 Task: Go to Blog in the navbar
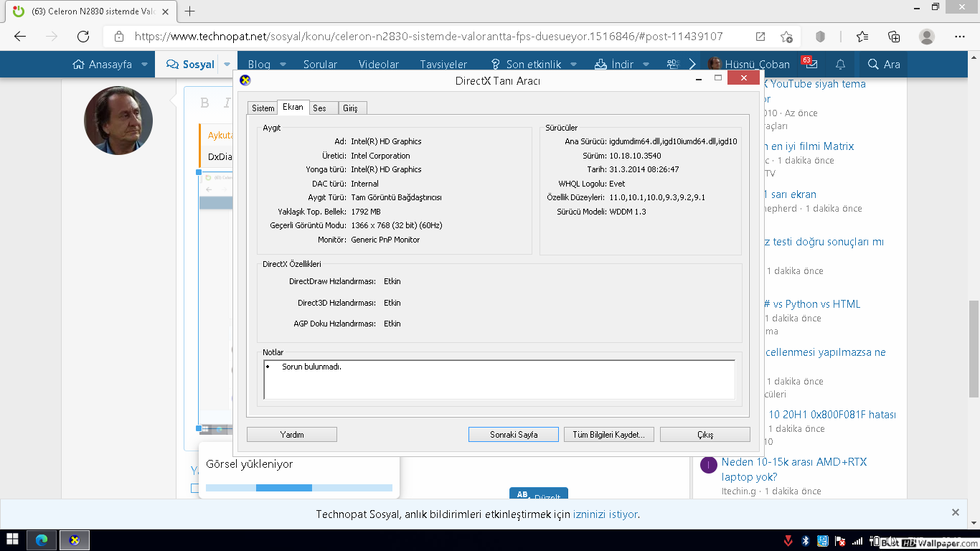(x=259, y=64)
